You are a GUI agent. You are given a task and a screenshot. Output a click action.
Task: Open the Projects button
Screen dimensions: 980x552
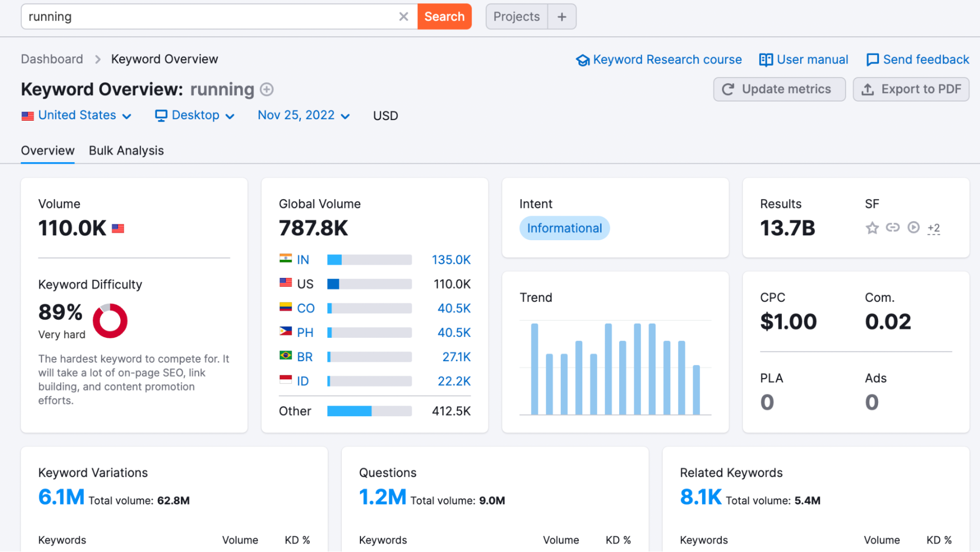[516, 17]
